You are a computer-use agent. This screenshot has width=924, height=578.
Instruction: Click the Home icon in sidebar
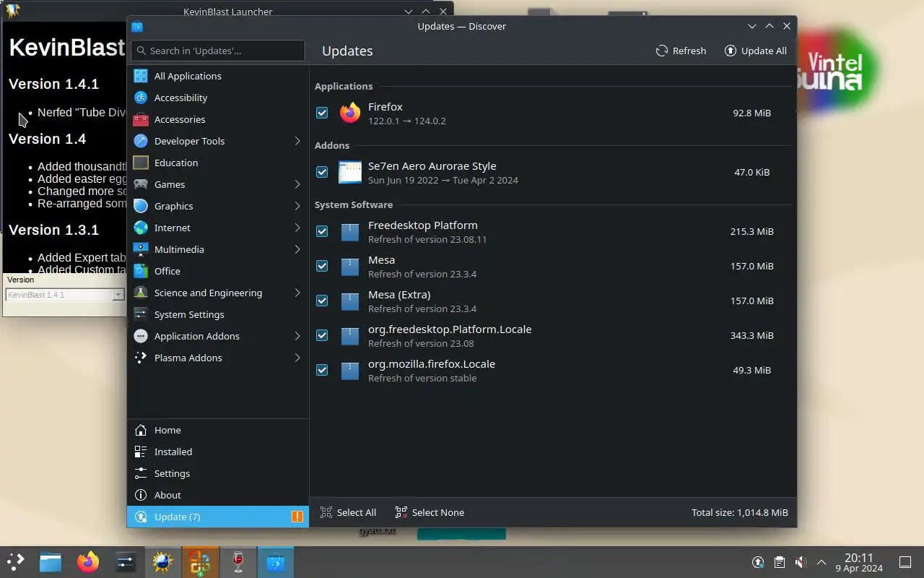(x=141, y=430)
